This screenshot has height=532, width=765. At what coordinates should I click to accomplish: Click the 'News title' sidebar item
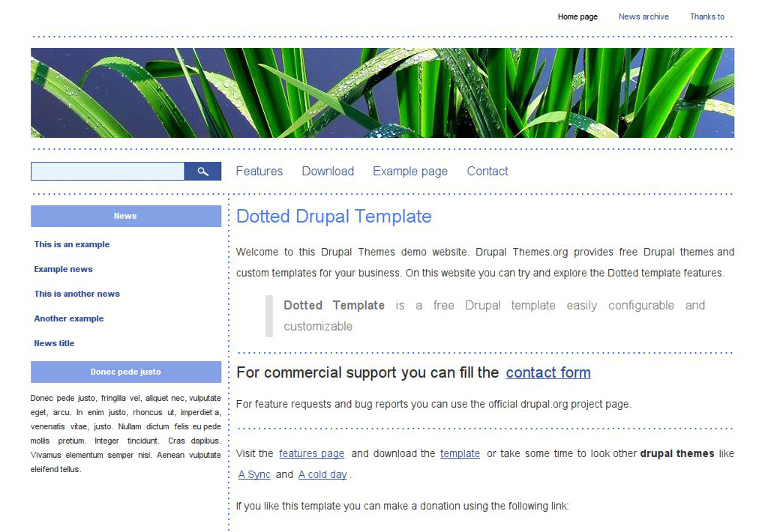pos(53,343)
